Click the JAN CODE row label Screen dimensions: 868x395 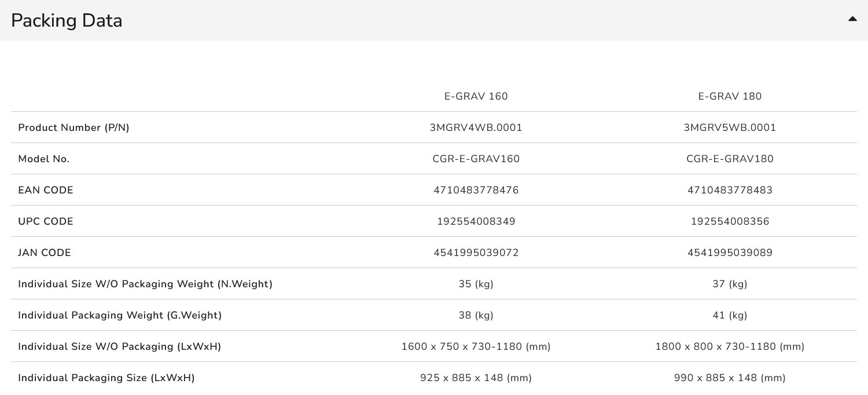click(45, 253)
